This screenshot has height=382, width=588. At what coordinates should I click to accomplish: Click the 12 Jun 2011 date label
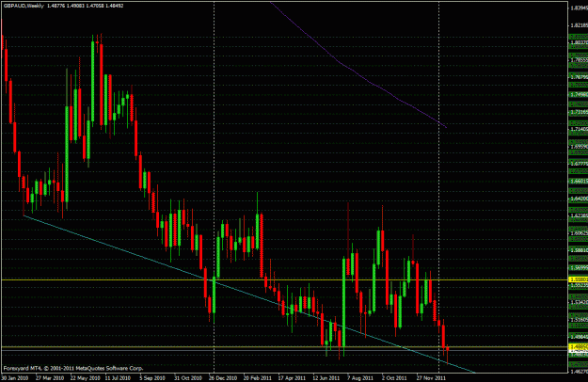point(326,377)
